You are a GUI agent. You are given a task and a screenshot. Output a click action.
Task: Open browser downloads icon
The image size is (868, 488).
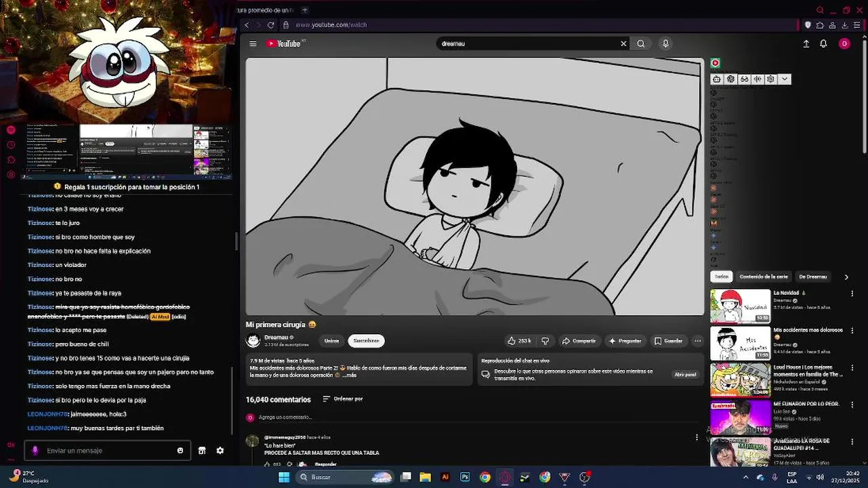click(x=844, y=25)
